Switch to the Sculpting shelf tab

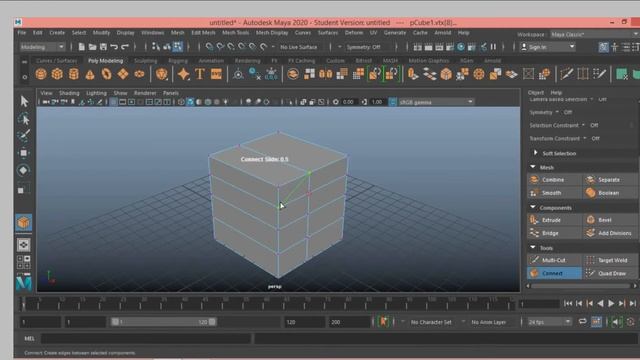click(x=146, y=60)
